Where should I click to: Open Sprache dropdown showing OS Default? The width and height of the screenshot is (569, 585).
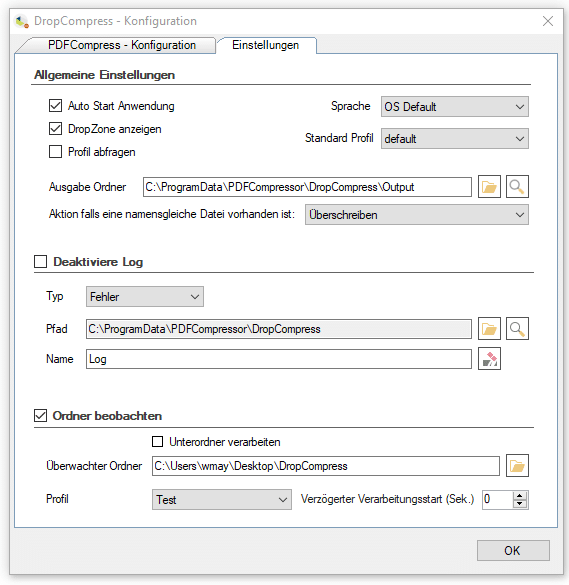[x=454, y=107]
